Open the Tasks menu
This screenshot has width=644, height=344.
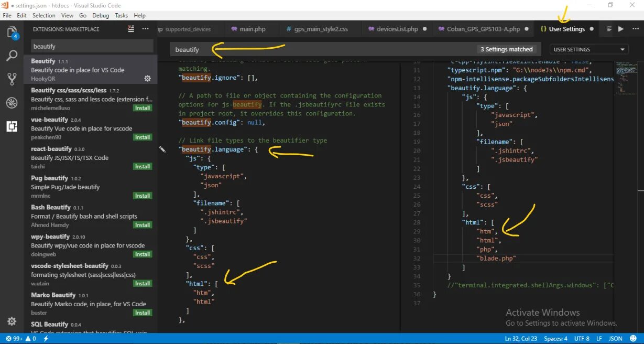point(121,16)
